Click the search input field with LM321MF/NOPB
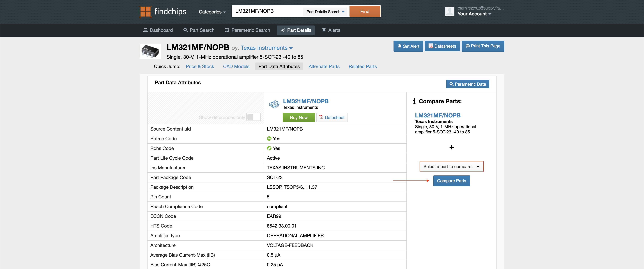 click(x=267, y=11)
